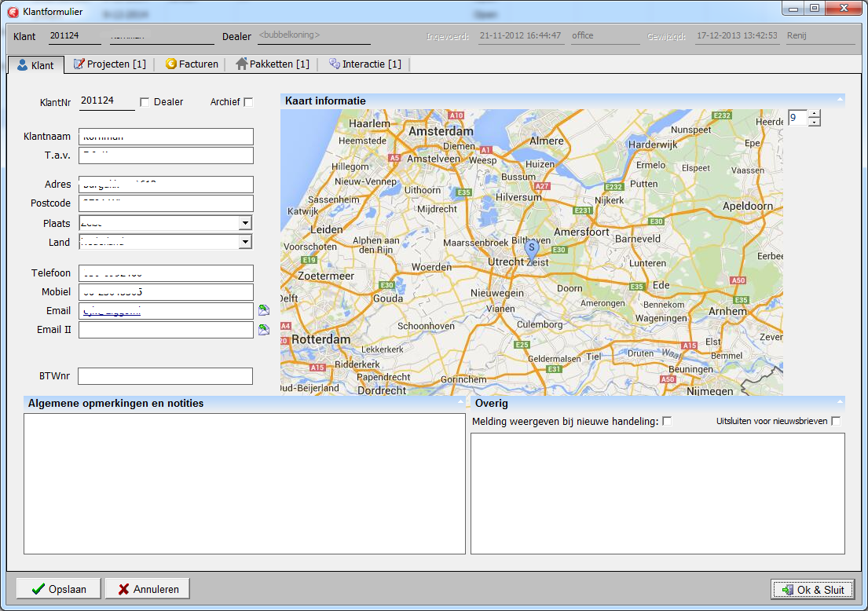This screenshot has width=868, height=611.
Task: Open the Facturen tab
Action: point(192,64)
